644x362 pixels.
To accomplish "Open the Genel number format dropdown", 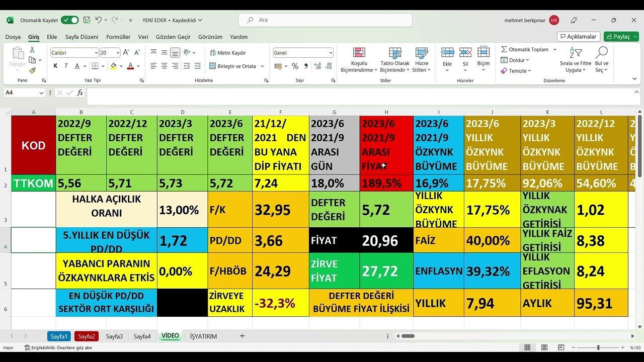I will [x=331, y=53].
